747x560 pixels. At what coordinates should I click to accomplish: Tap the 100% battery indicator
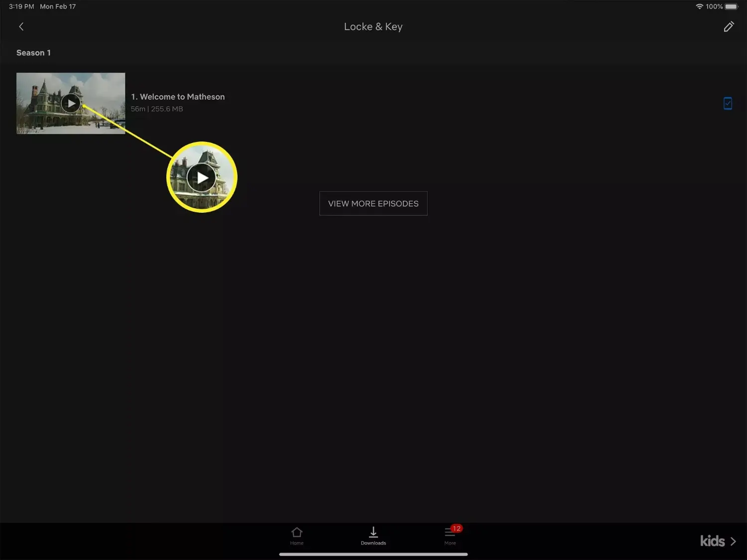pyautogui.click(x=722, y=6)
